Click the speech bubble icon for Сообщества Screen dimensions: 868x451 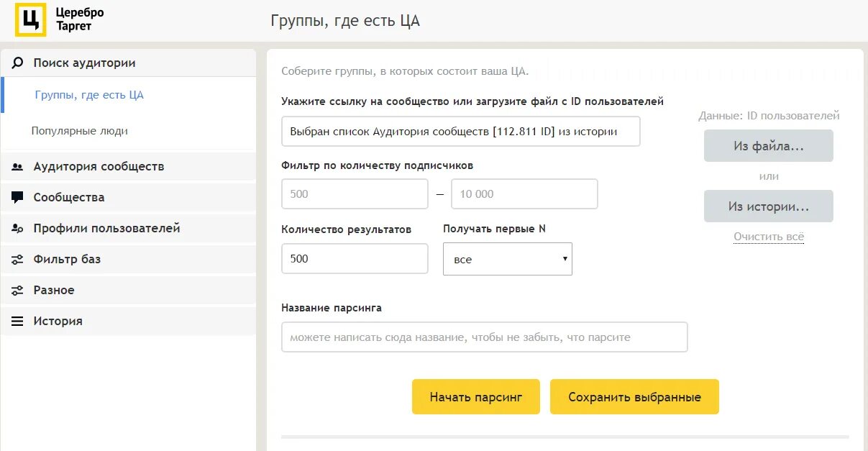(x=17, y=196)
